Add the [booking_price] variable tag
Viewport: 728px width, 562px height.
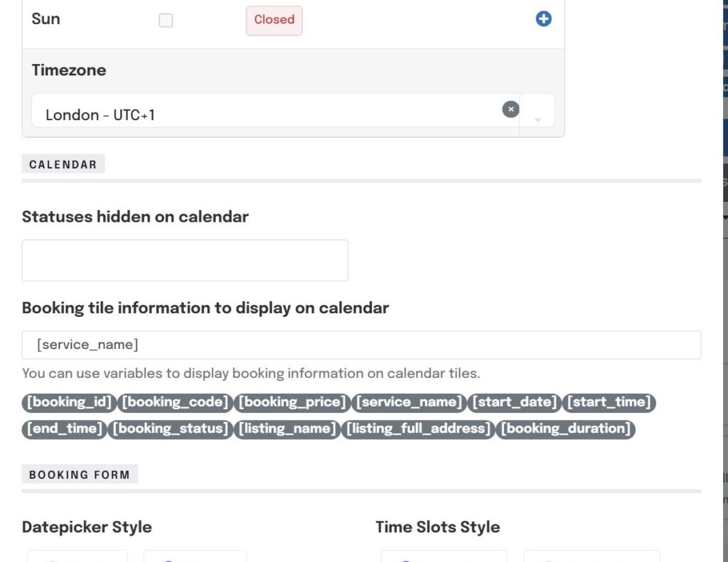tap(292, 402)
